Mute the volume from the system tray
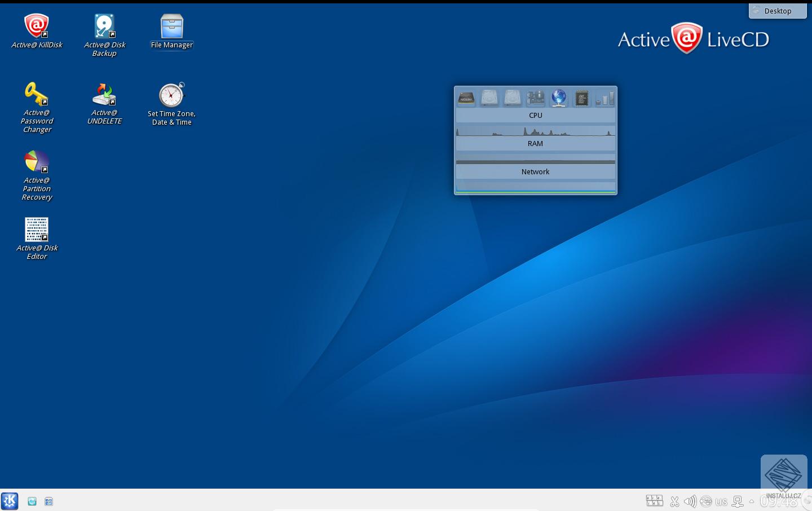Image resolution: width=812 pixels, height=511 pixels. [x=690, y=501]
